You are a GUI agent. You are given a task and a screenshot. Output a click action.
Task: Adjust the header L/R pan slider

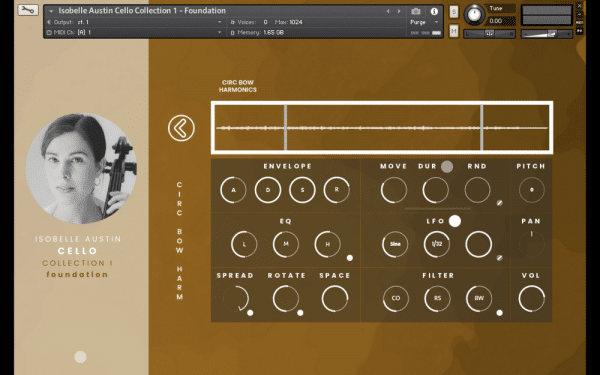[x=490, y=34]
